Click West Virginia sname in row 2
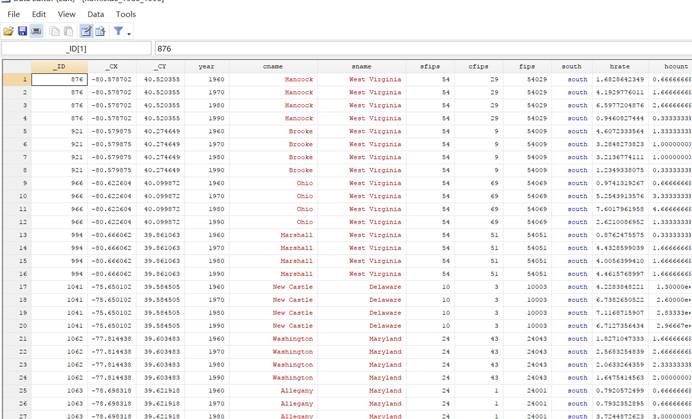Image resolution: width=692 pixels, height=419 pixels. click(375, 92)
